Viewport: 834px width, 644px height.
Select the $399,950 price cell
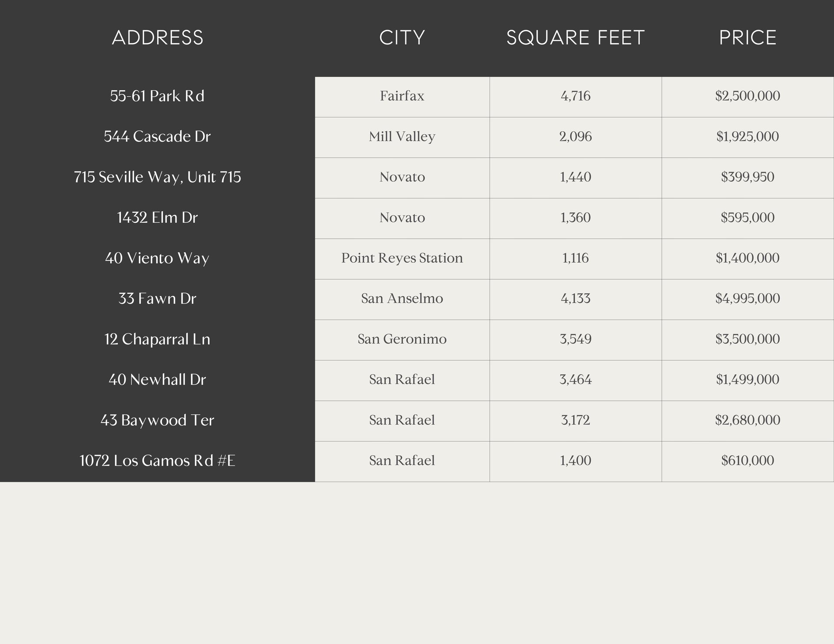(x=747, y=177)
